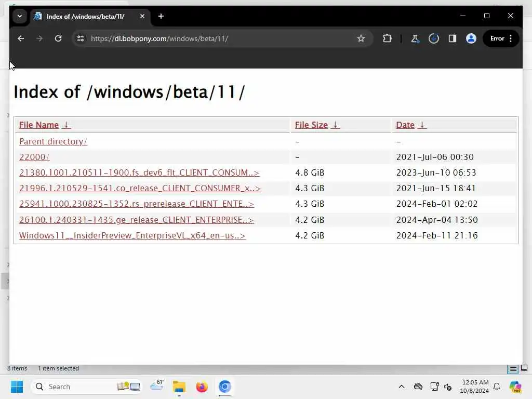532x399 pixels.
Task: Switch to Chromium in the taskbar
Action: (224, 387)
